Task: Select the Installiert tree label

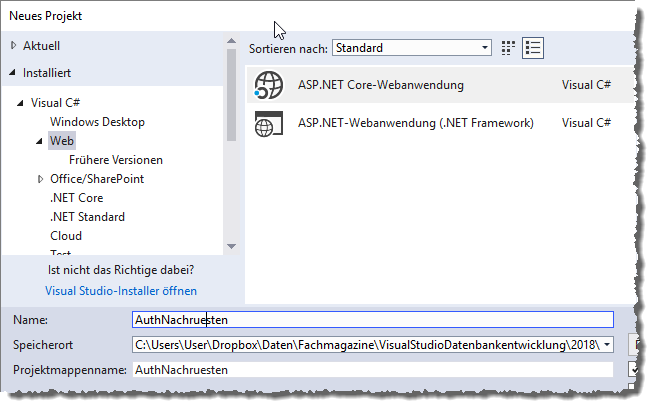Action: (47, 73)
